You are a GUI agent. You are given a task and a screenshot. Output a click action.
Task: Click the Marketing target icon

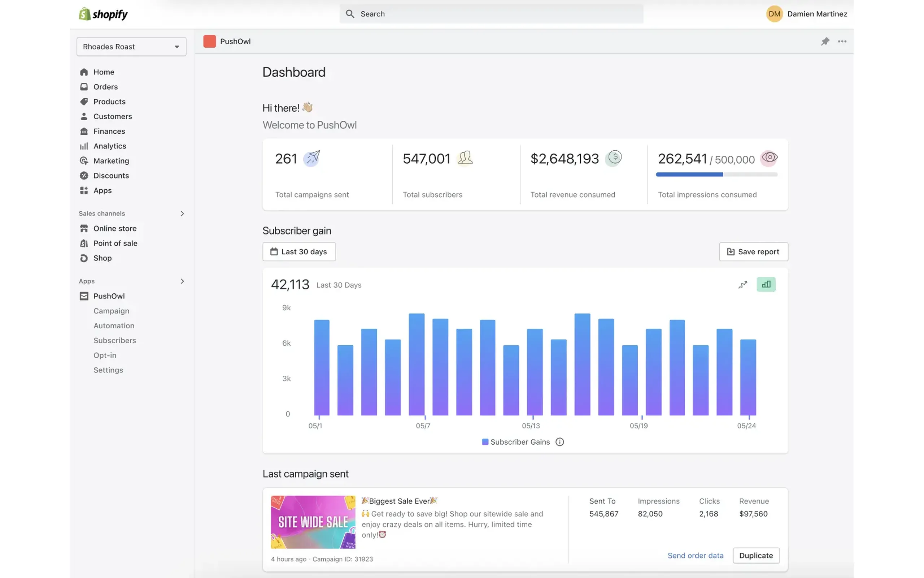pos(84,161)
